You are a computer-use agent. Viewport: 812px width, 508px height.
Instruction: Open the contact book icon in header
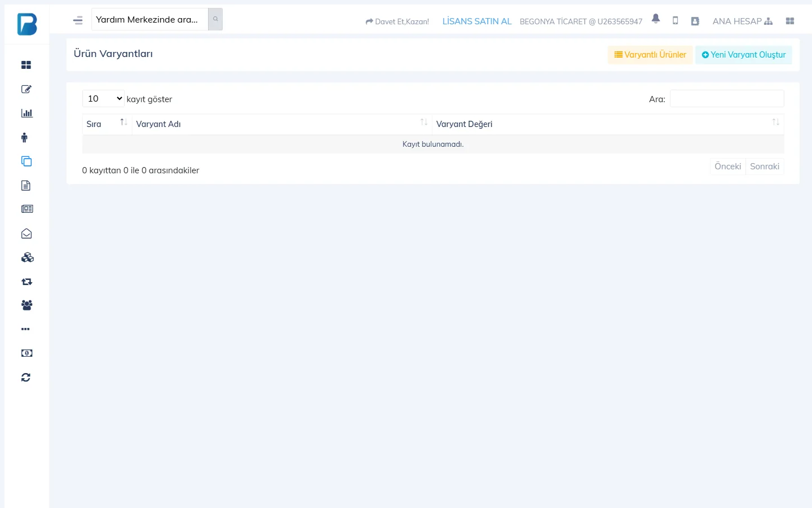[x=695, y=21]
